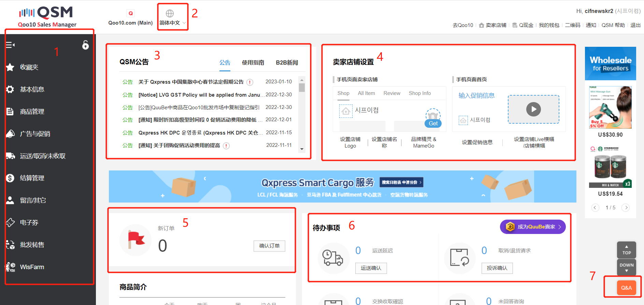
Task: Open 我的钱包 link
Action: pyautogui.click(x=549, y=25)
